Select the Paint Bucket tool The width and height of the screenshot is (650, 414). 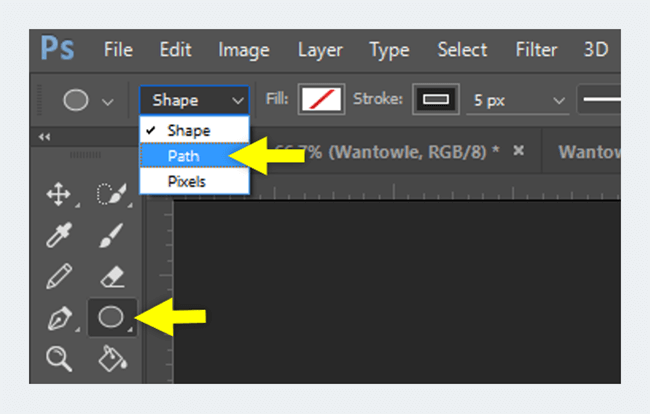[109, 358]
